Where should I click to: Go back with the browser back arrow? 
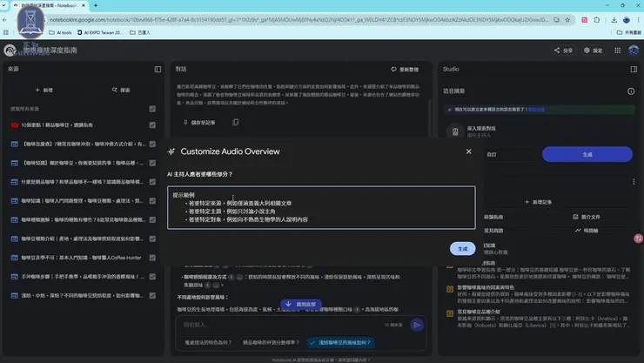pyautogui.click(x=4, y=20)
